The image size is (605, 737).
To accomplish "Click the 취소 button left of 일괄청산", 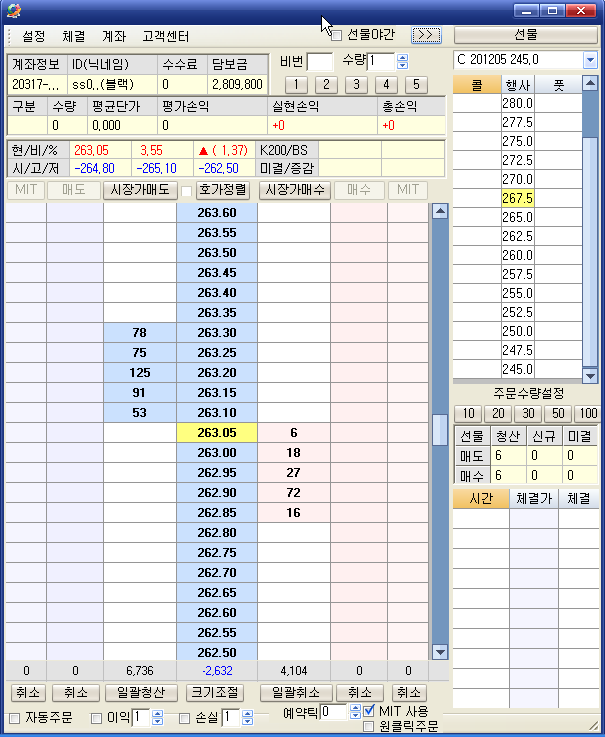I will click(76, 692).
